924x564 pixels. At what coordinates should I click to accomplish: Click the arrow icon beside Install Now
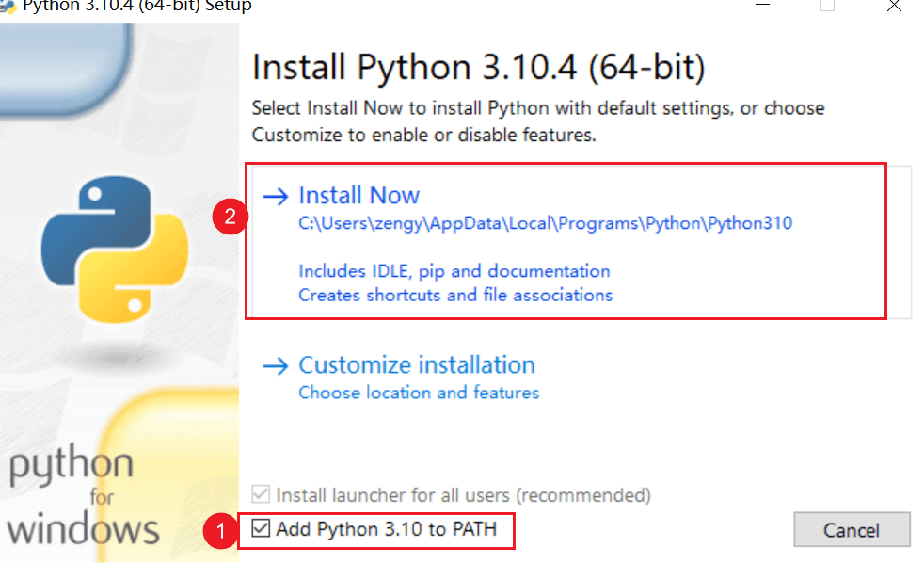point(275,196)
